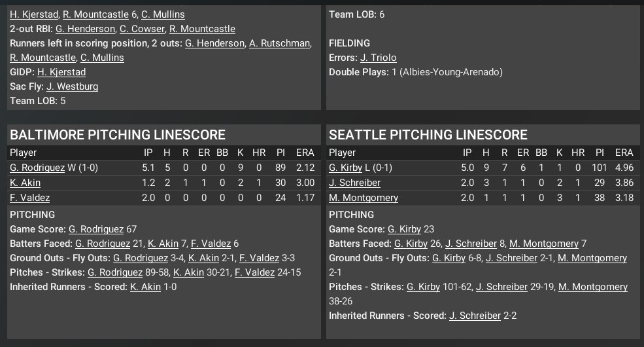Select G. Rodriguez in Baltimore pitching table row
Image resolution: width=644 pixels, height=347 pixels.
[x=37, y=168]
